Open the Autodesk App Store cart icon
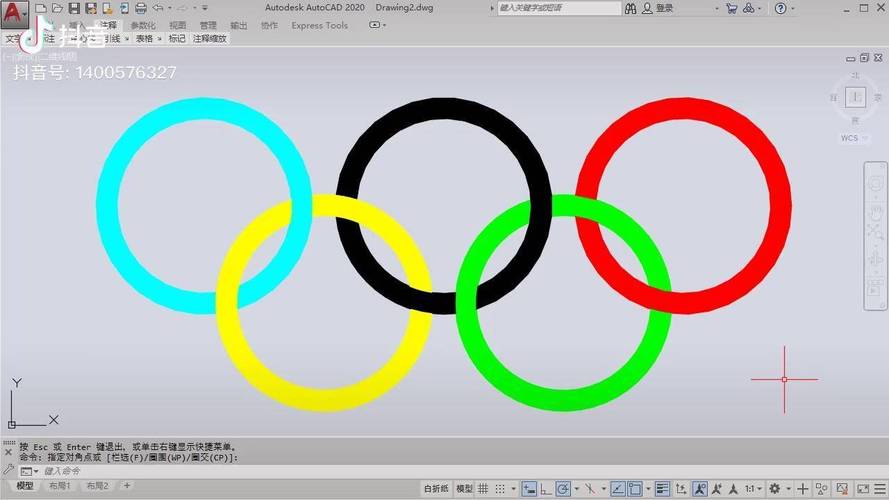Viewport: 889px width, 500px height. [x=731, y=9]
